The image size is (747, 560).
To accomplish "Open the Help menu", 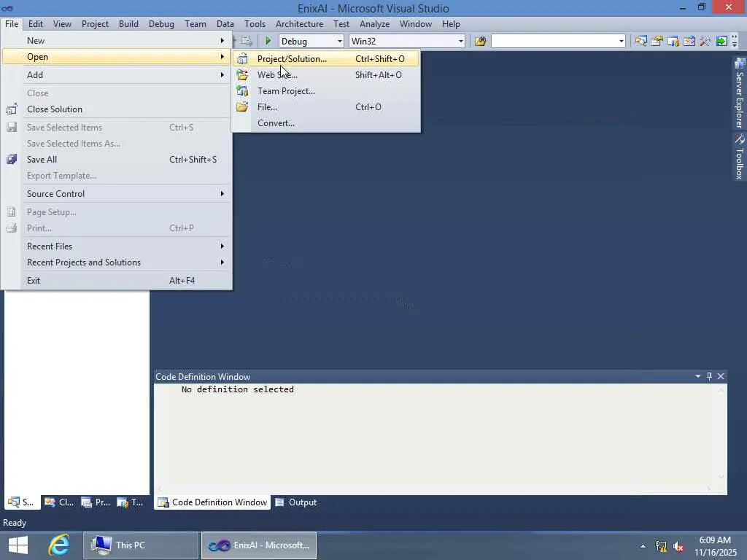I will click(451, 24).
